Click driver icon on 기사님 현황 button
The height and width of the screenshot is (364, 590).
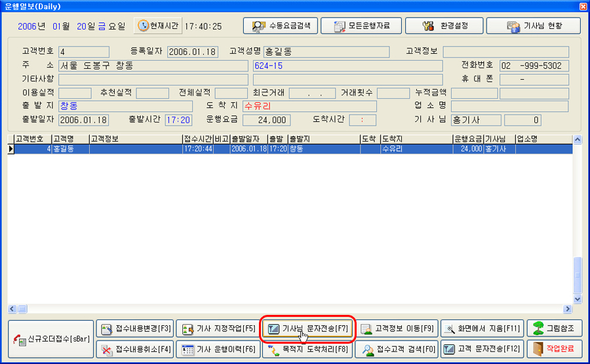tap(513, 27)
